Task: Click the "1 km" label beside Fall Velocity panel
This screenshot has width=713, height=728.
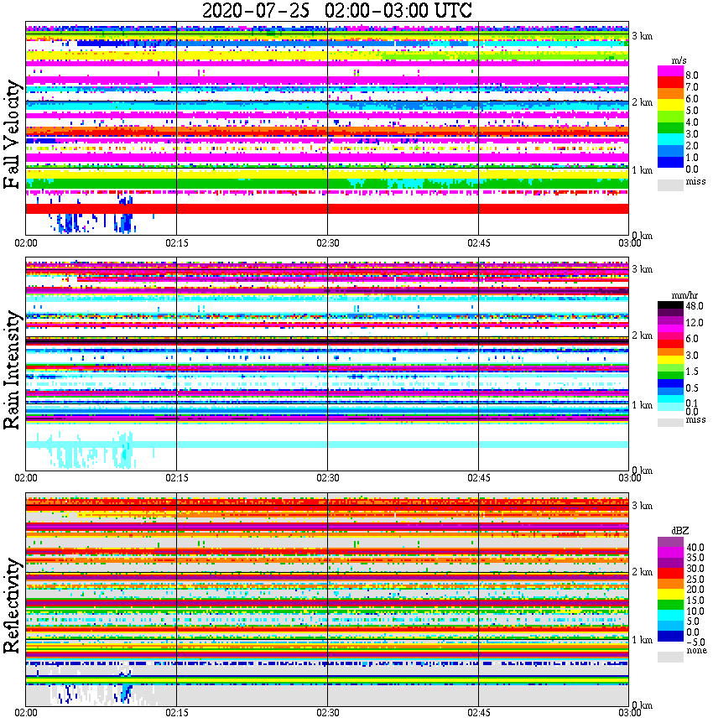Action: 642,170
